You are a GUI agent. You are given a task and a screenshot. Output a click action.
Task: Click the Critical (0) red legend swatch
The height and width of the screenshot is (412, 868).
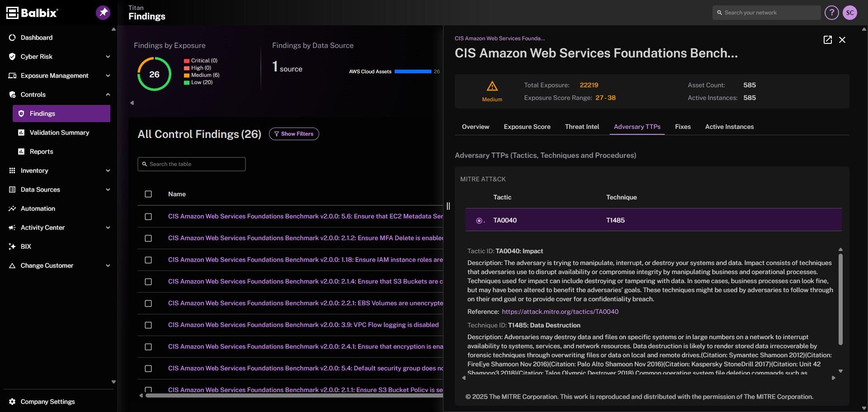pyautogui.click(x=186, y=61)
